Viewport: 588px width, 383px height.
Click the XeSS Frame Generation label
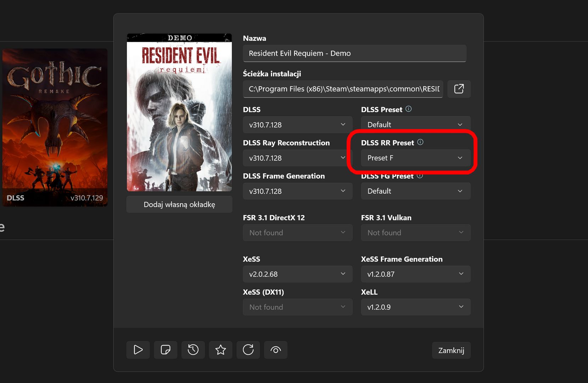(402, 259)
